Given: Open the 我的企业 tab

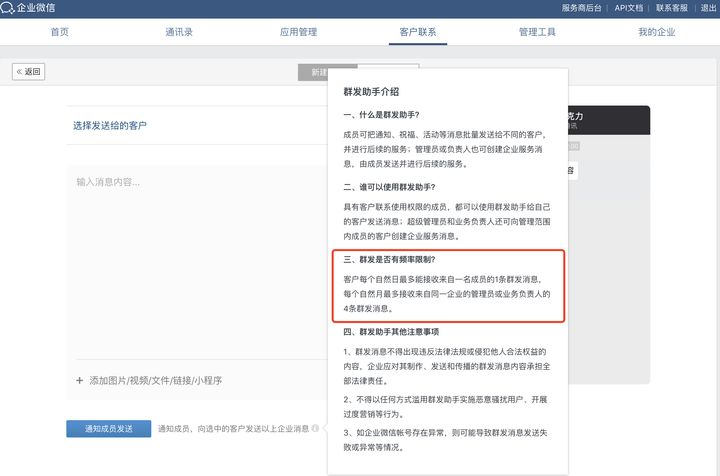Looking at the screenshot, I should 656,32.
